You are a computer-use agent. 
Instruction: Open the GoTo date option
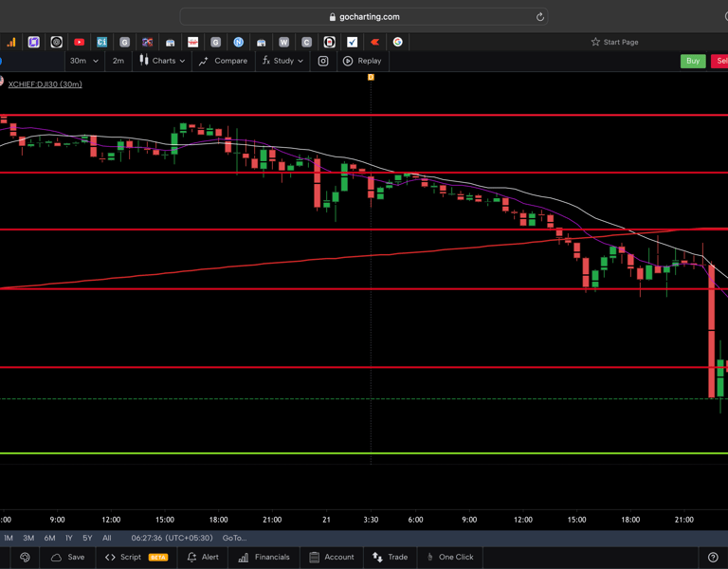point(234,538)
